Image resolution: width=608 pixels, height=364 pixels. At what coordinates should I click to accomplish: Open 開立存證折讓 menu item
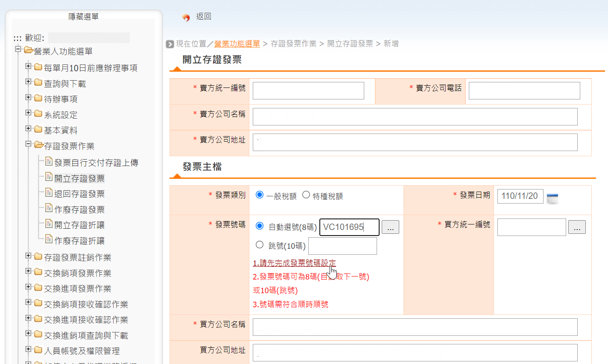[x=79, y=225]
